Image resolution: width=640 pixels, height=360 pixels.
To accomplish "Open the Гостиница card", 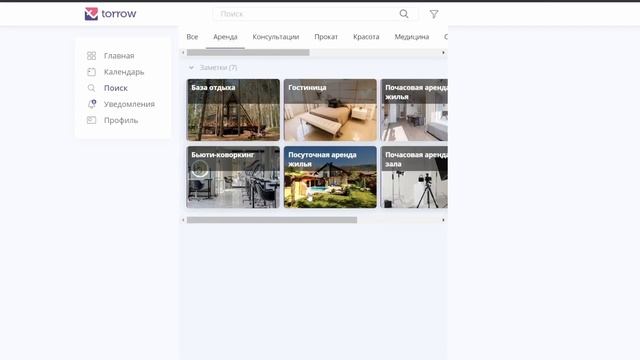I will [x=330, y=110].
